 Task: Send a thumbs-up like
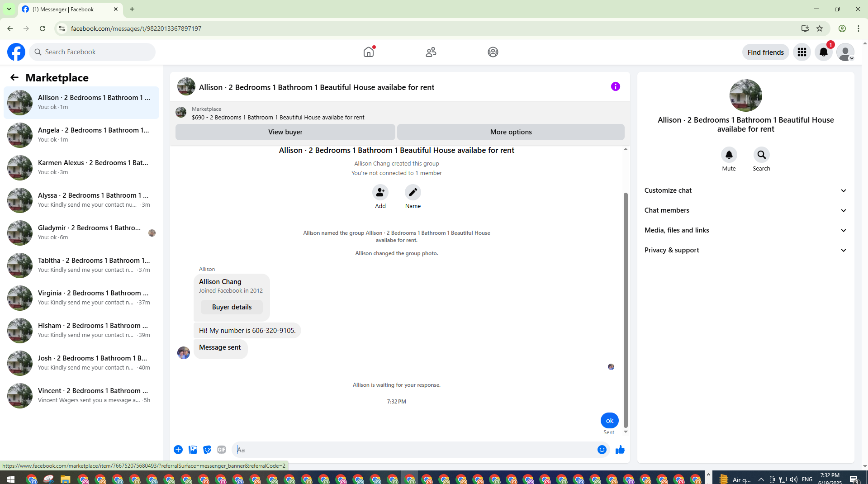(620, 450)
